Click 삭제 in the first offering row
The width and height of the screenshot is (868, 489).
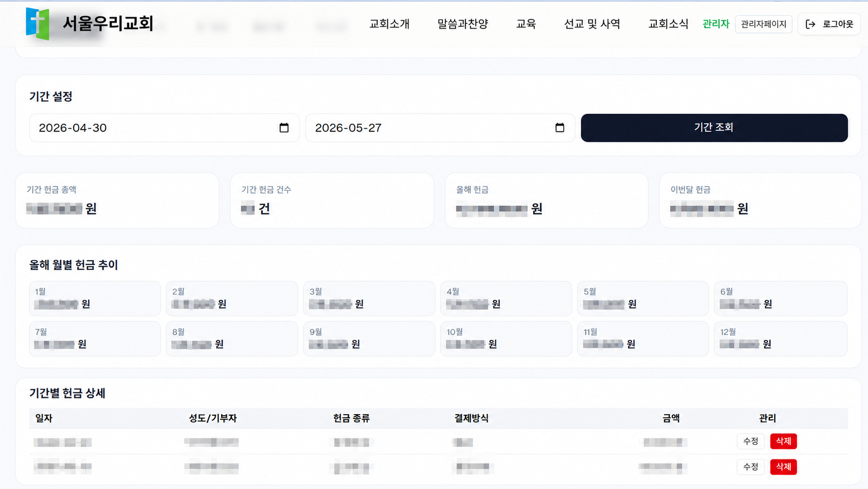click(783, 441)
